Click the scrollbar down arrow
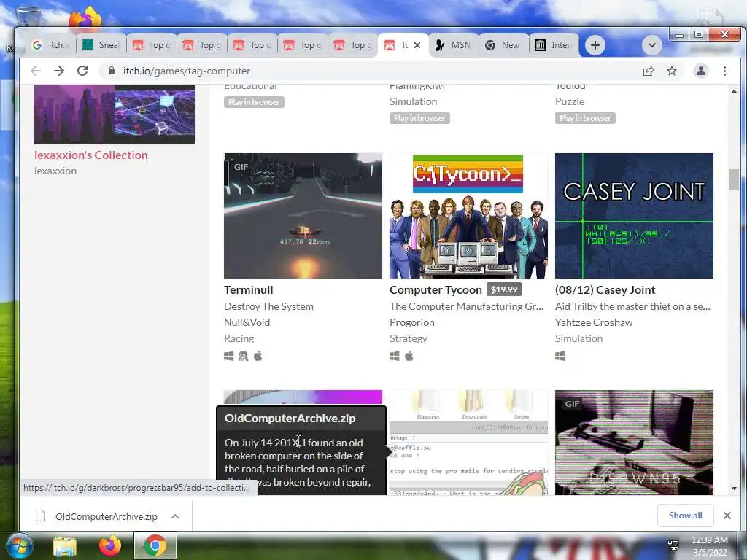This screenshot has height=560, width=747. click(734, 488)
